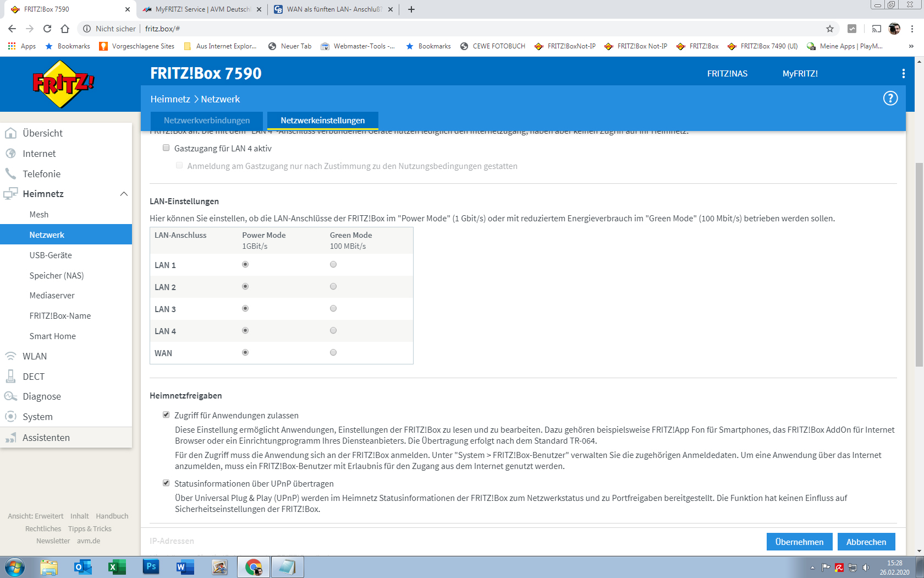Click the Cast icon in Chrome toolbar

pyautogui.click(x=876, y=29)
